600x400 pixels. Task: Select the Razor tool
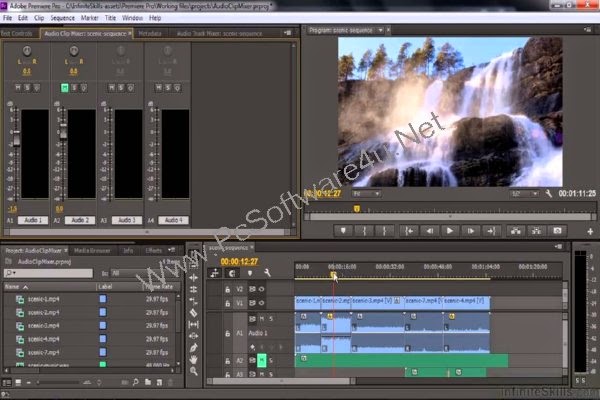pos(194,313)
